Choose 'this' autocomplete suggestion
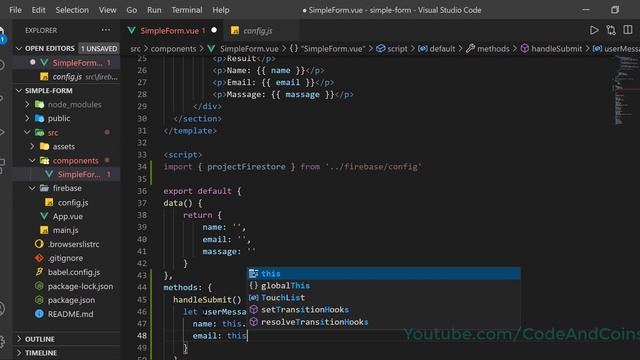 pos(384,273)
